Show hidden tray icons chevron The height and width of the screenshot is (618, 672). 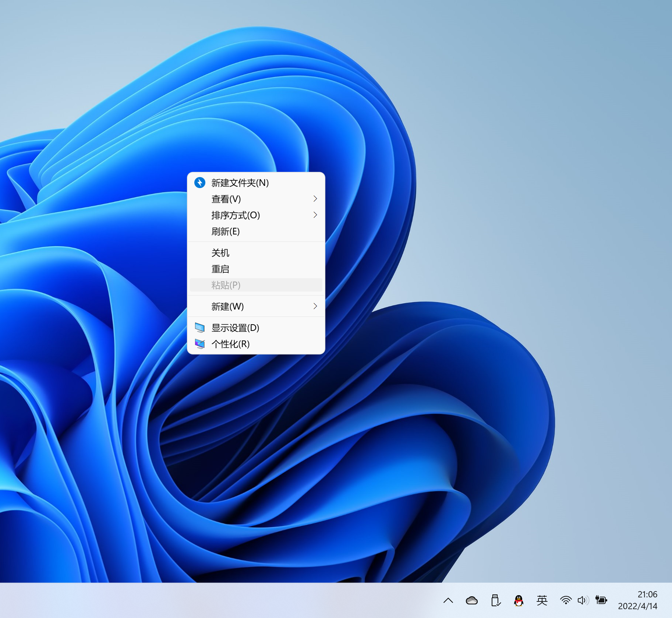pos(448,601)
